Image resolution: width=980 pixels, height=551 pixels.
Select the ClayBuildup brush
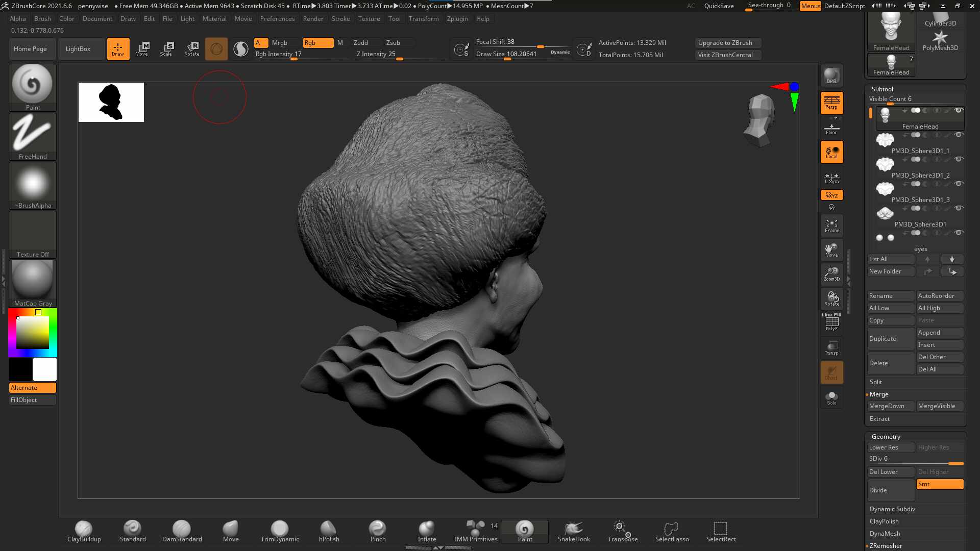click(84, 531)
